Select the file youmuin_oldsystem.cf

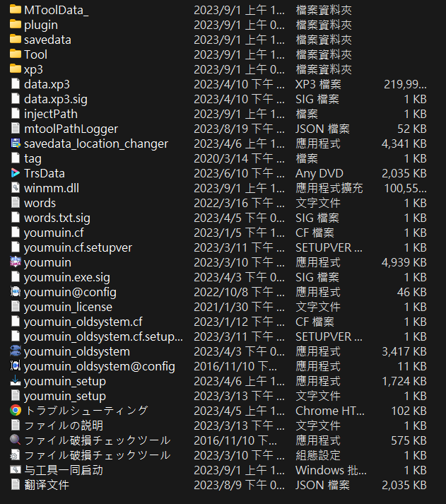83,322
